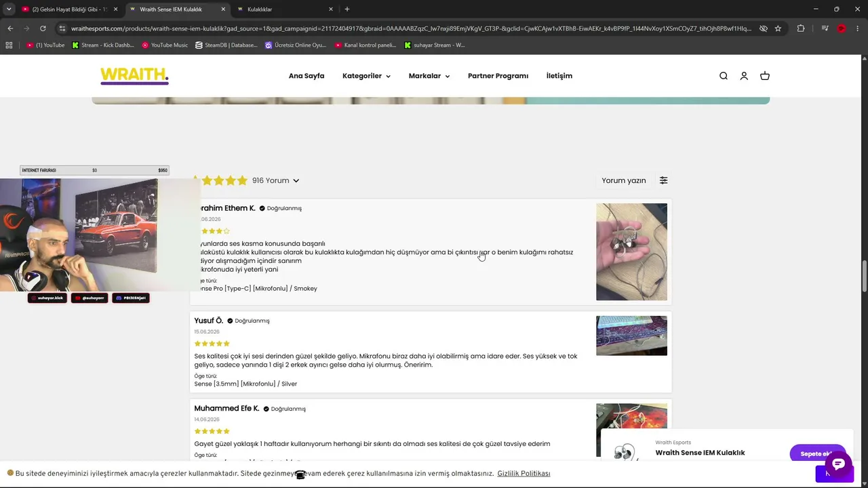Open the media controls icon in toolbar

[825, 28]
